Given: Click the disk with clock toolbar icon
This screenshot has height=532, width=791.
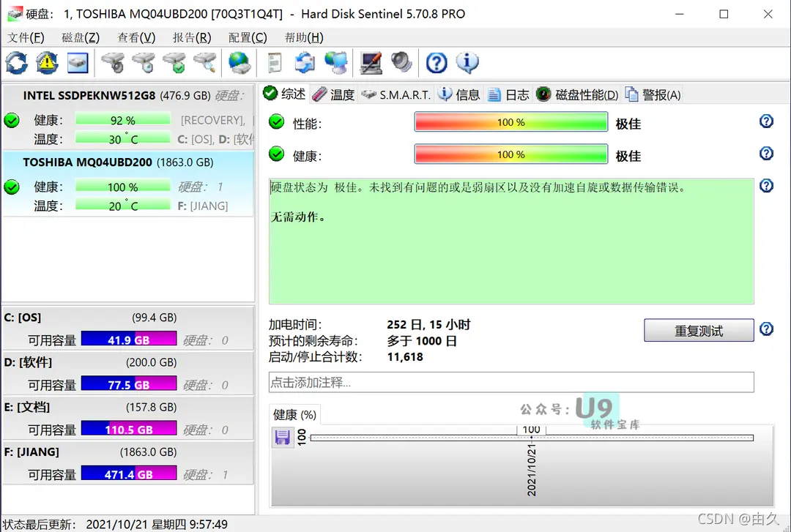Looking at the screenshot, I should [144, 63].
